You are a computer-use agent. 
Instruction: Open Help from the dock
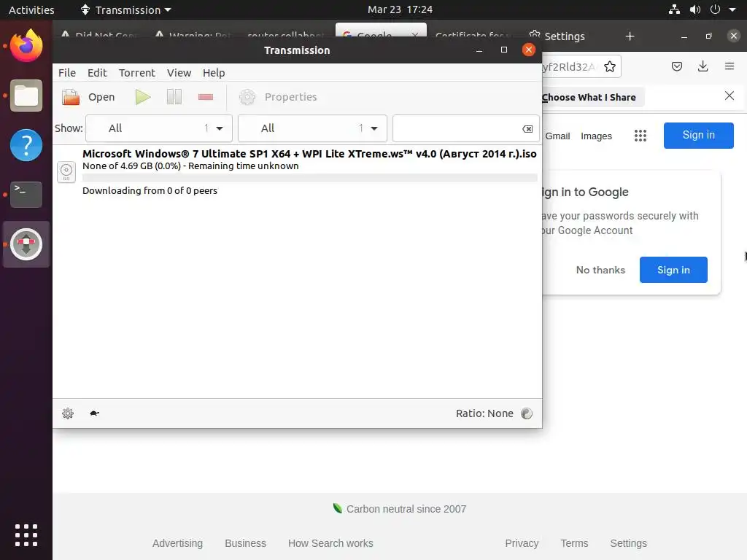[x=26, y=145]
